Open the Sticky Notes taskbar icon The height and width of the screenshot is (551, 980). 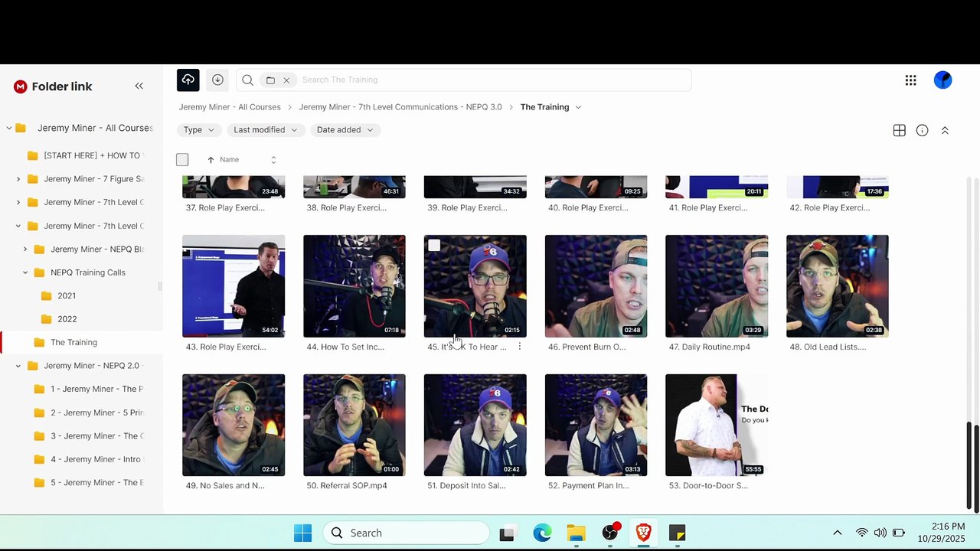677,533
